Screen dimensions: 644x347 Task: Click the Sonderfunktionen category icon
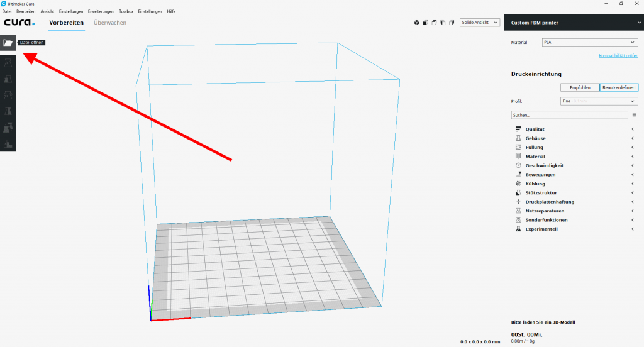[x=518, y=219]
